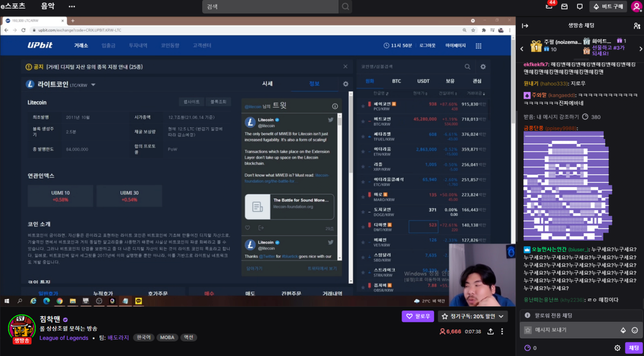Switch to the USDT market tab
The width and height of the screenshot is (644, 356).
[x=423, y=81]
